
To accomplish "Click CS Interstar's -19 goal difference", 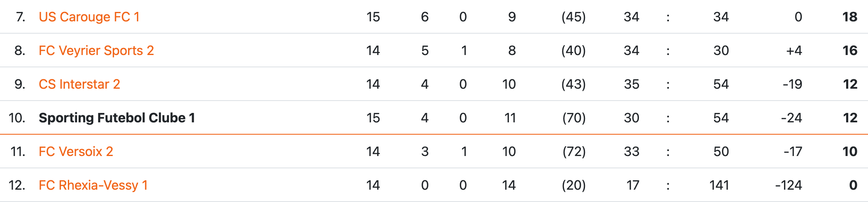I will pos(792,84).
